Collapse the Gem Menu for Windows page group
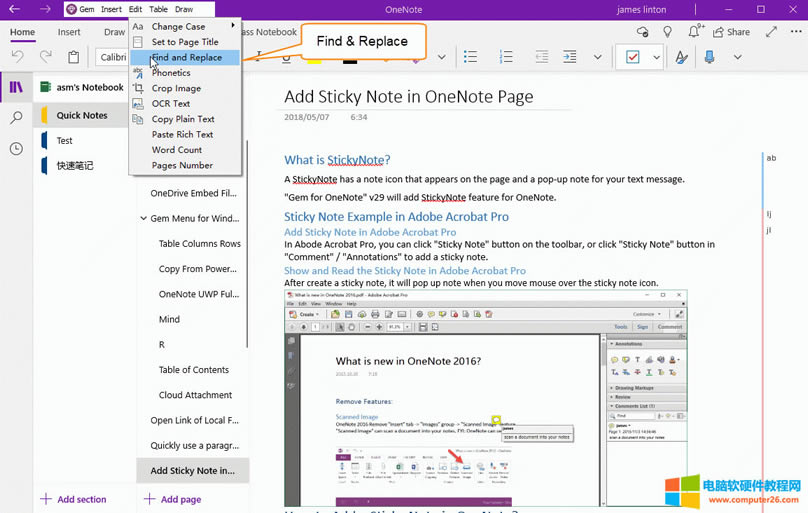The image size is (808, 513). 143,218
